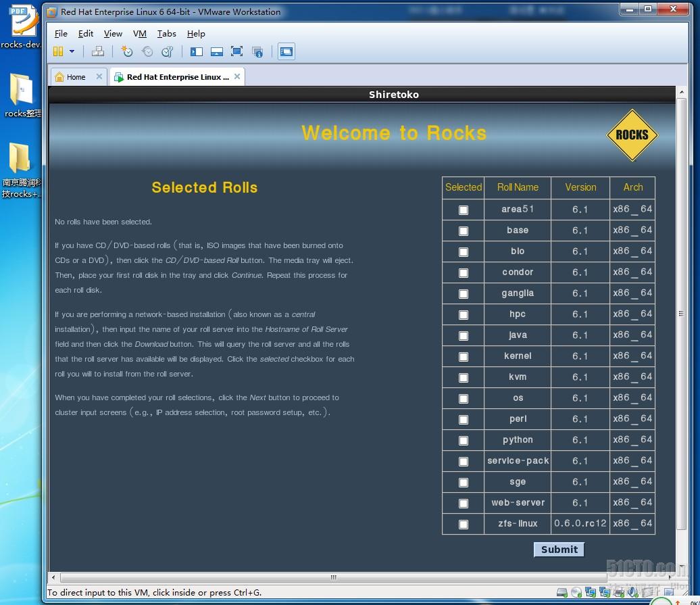
Task: Send Ctrl+Alt+Del to the VM
Action: [98, 52]
